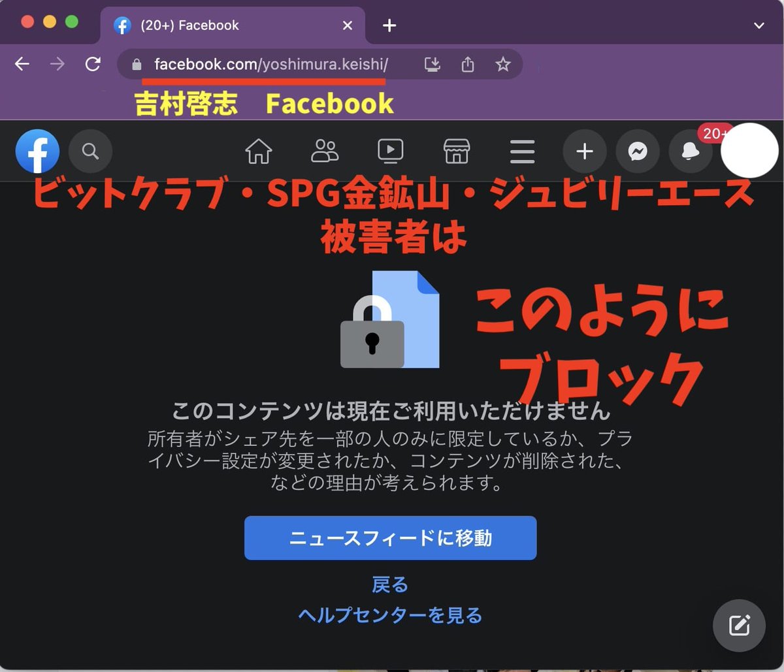The image size is (784, 672).
Task: Click the red macOS close window button
Action: tap(27, 22)
